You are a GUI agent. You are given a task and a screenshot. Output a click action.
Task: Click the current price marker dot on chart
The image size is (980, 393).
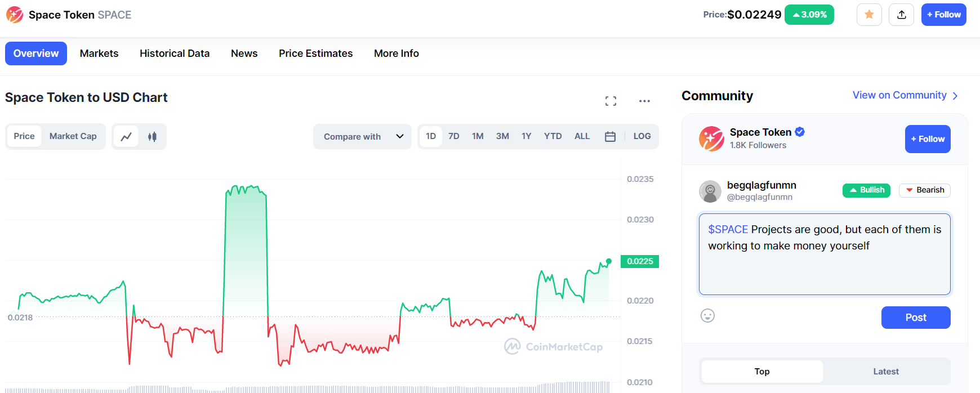click(609, 261)
